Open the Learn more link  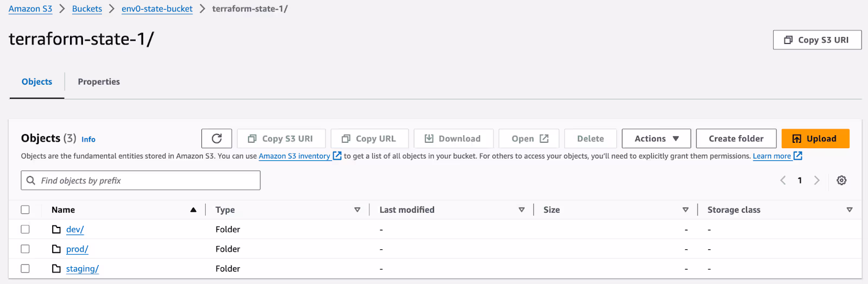[772, 156]
